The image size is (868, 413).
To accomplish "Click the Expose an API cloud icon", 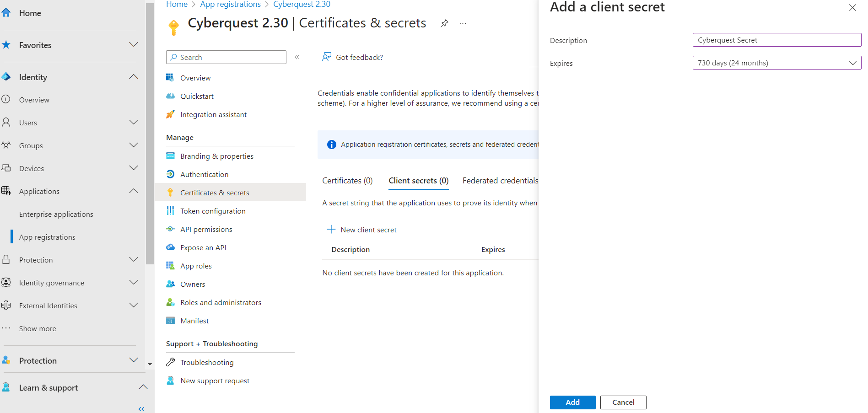I will 170,247.
